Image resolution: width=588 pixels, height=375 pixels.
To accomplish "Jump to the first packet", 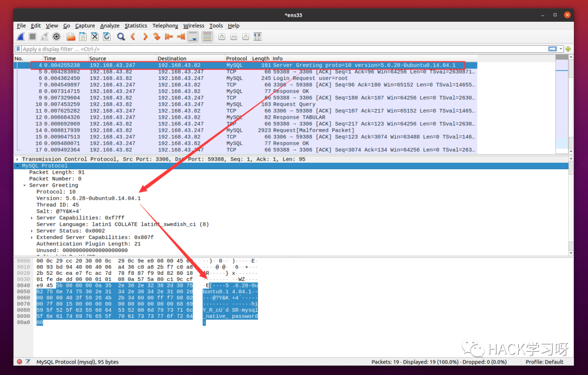I will (x=169, y=37).
